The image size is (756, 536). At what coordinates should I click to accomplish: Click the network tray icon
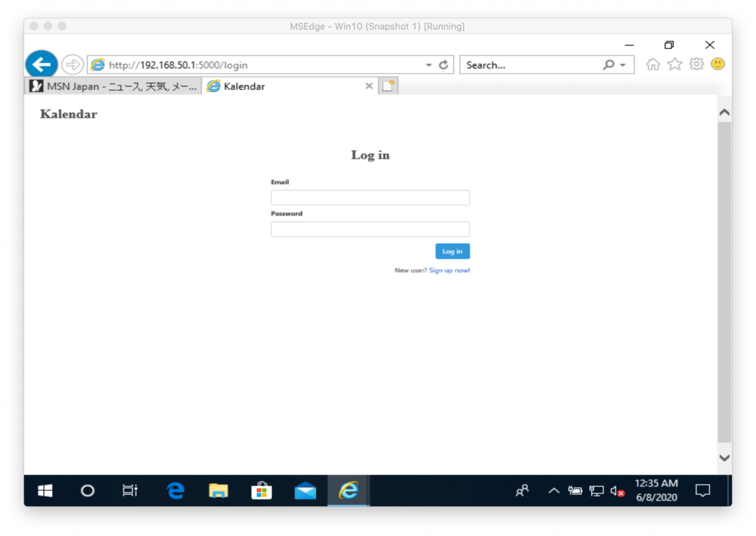click(x=596, y=491)
